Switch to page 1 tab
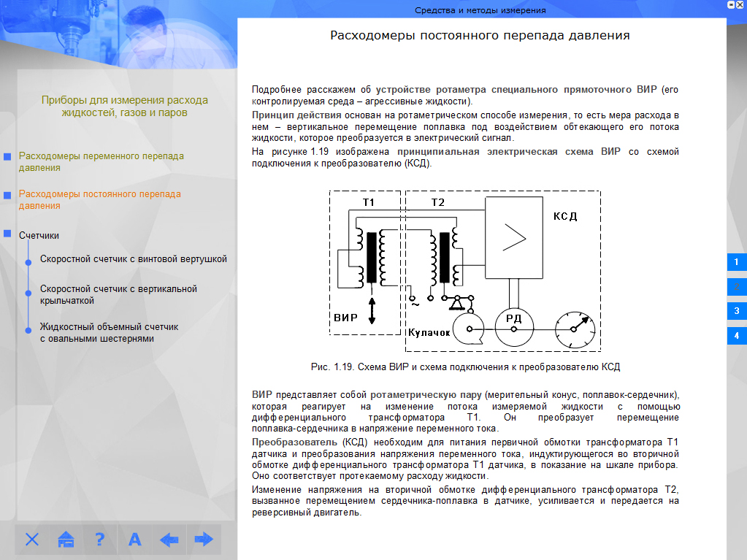Image resolution: width=747 pixels, height=560 pixels. tap(736, 261)
